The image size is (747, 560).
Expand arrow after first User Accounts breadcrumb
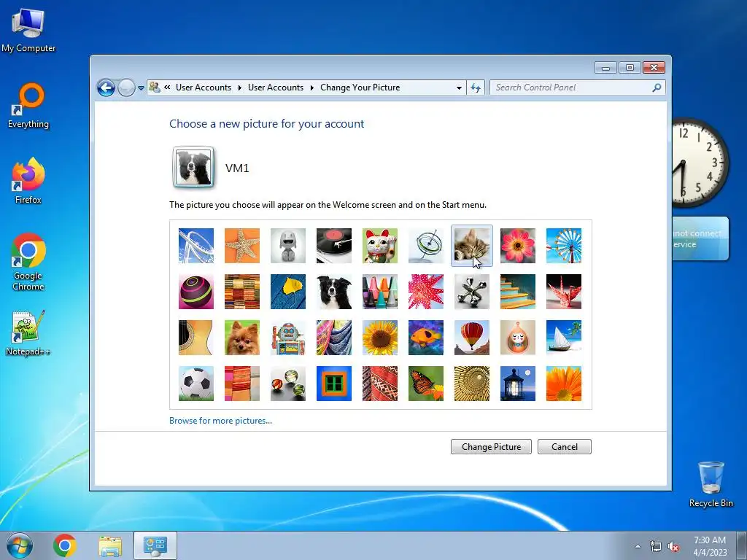pos(239,87)
